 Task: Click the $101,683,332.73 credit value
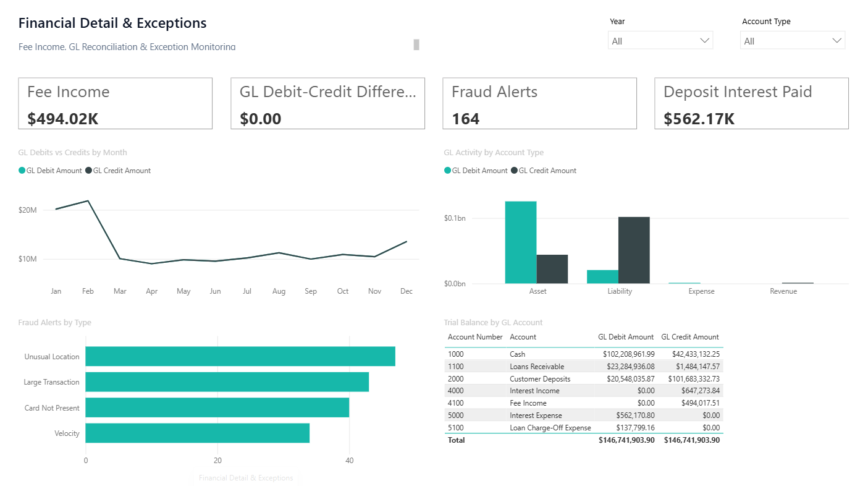tap(694, 379)
